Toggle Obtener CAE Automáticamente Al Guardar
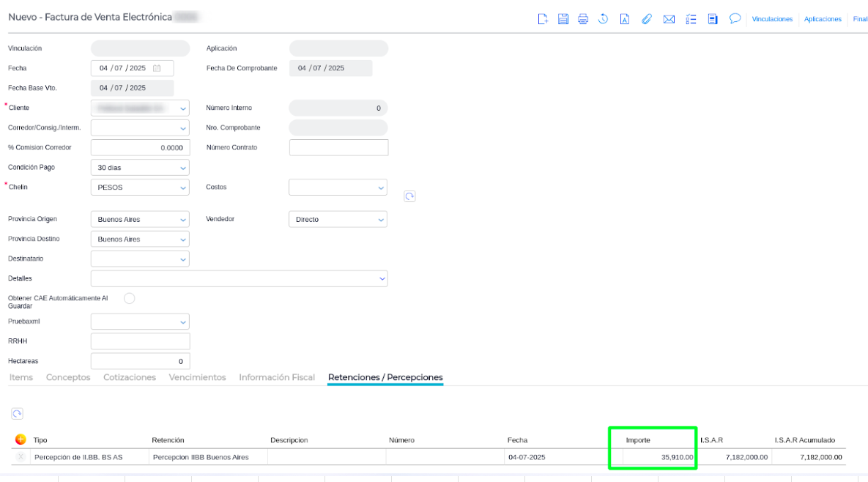Screen dimensions: 868x482 129,298
